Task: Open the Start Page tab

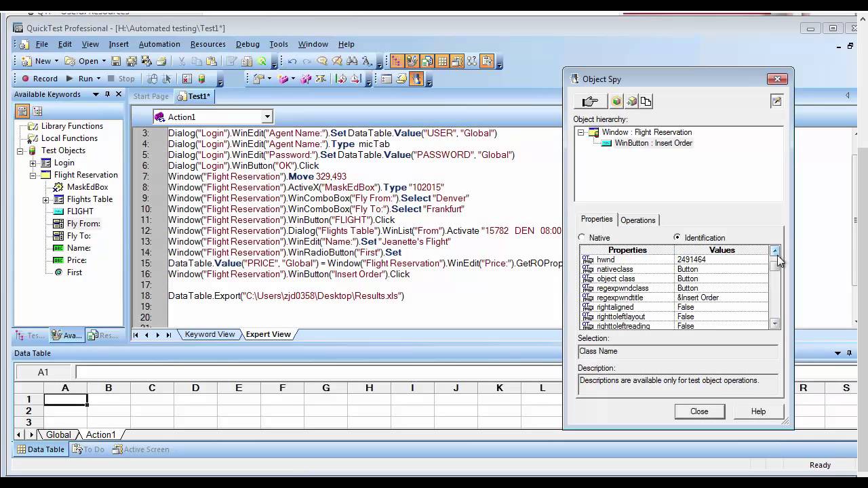Action: [x=151, y=96]
